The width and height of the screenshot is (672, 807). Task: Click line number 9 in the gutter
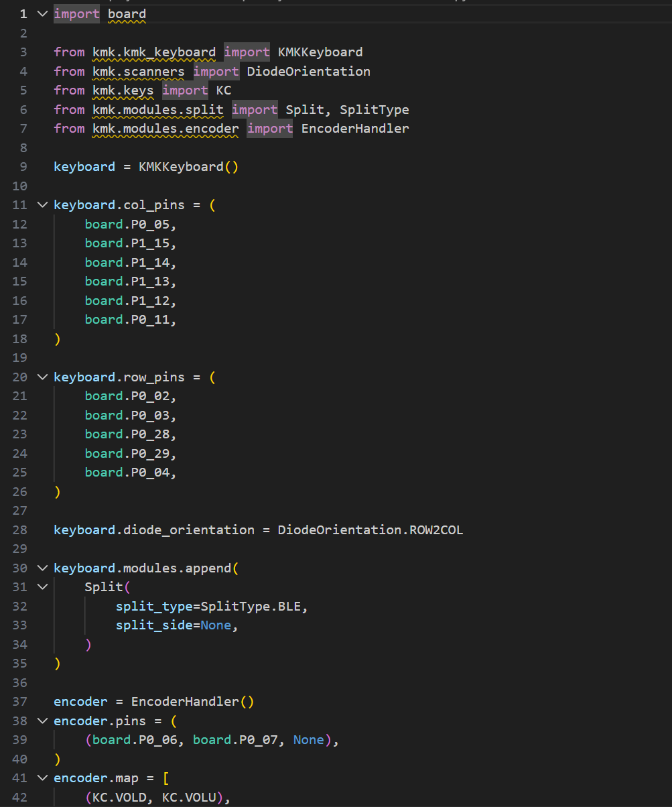(x=23, y=167)
